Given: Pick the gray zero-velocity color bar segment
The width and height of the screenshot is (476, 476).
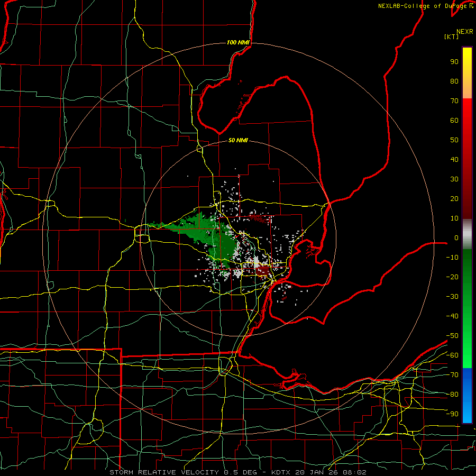Looking at the screenshot, I should (467, 234).
